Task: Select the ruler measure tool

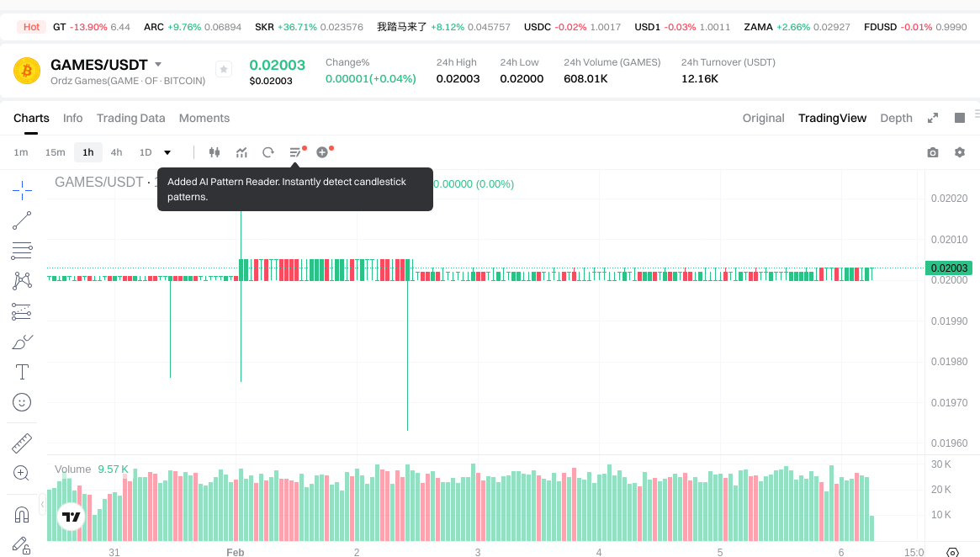Action: pyautogui.click(x=22, y=443)
